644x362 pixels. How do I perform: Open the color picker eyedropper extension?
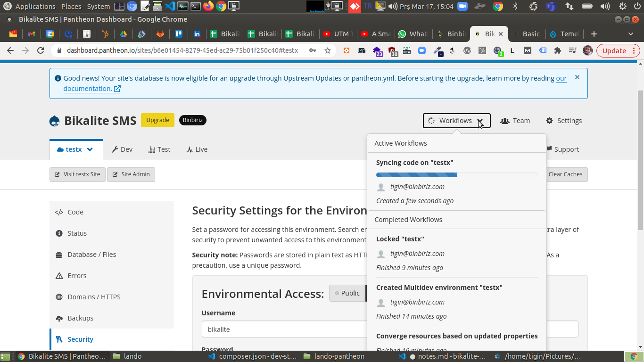[438, 50]
